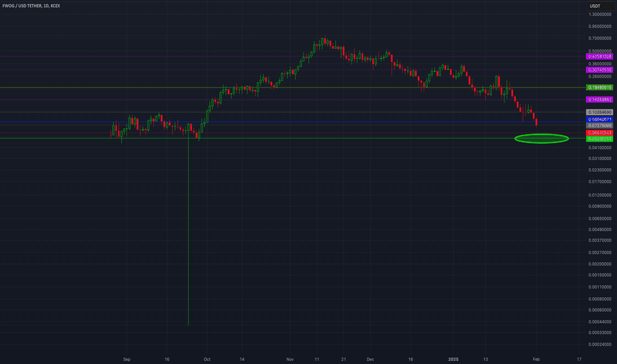Click the 0.01200000 price axis value

coord(600,195)
